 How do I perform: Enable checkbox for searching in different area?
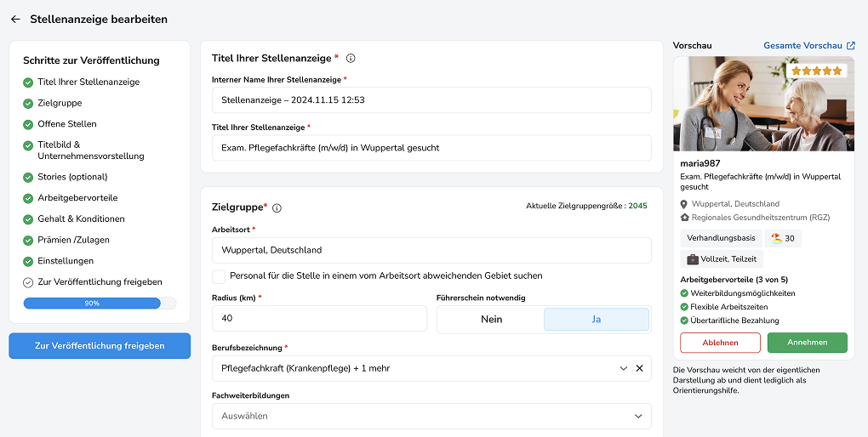tap(219, 276)
